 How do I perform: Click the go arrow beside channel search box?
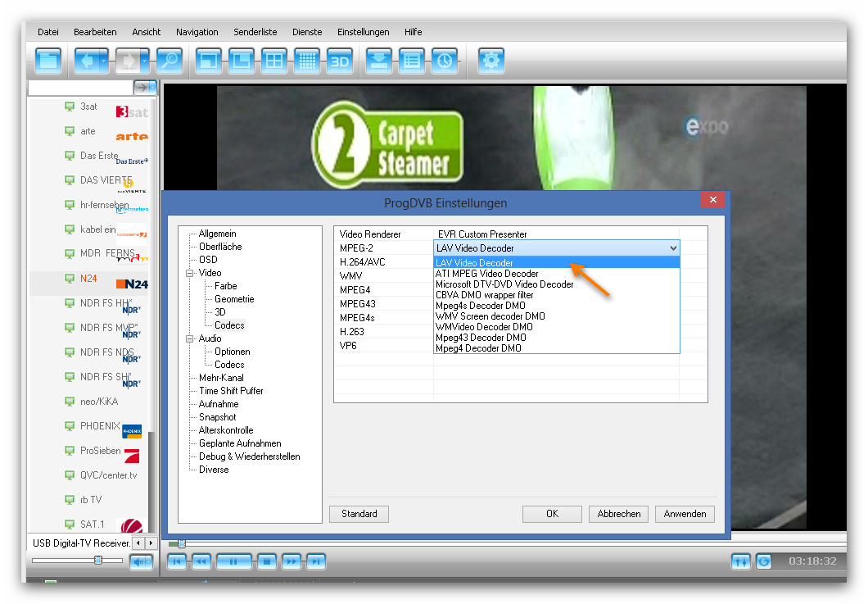point(142,88)
